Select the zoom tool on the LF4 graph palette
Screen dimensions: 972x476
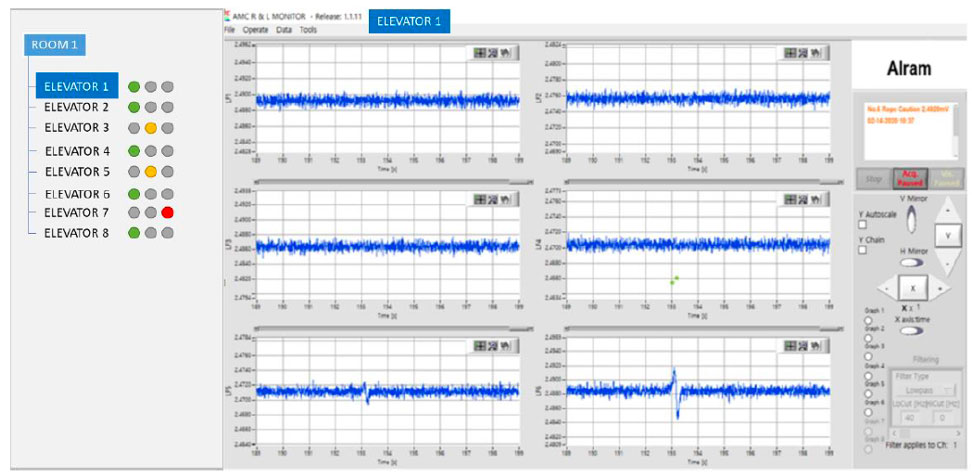804,198
